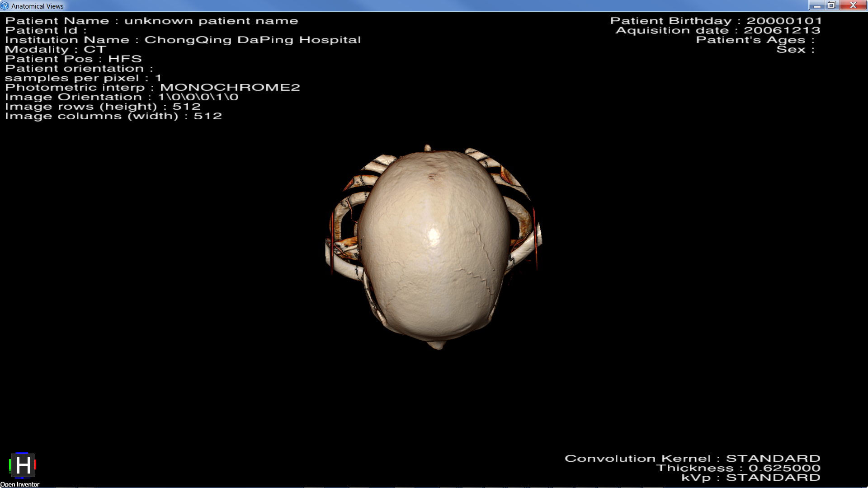Restore down the Anatomical Views window

click(x=831, y=5)
